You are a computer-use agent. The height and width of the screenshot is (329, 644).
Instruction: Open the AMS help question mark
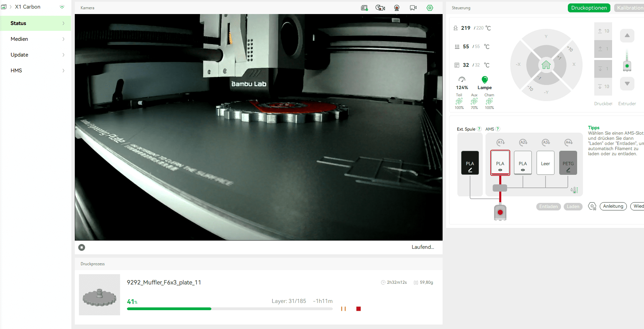point(497,129)
